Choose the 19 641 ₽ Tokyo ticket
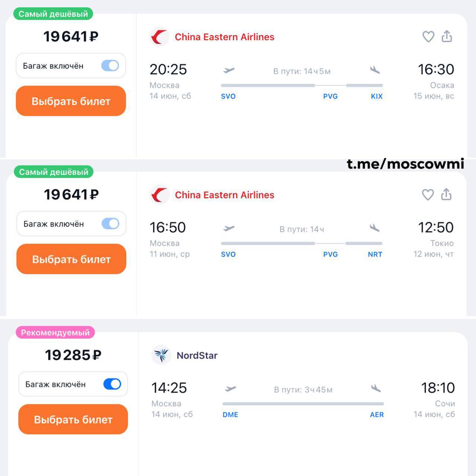 click(71, 259)
